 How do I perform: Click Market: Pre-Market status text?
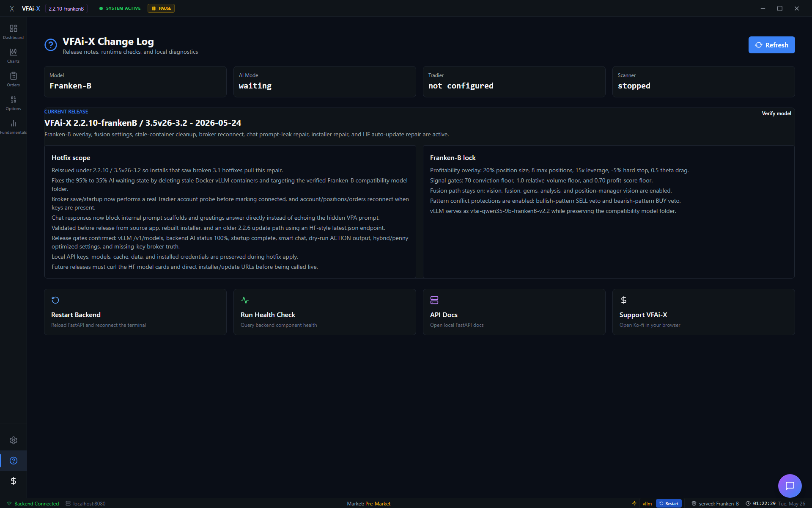click(x=369, y=503)
